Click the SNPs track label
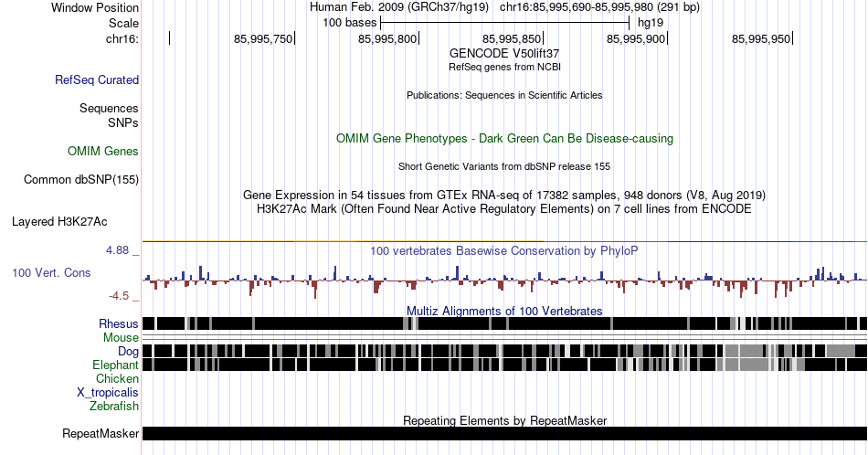Viewport: 868px width, 455px height. (123, 122)
